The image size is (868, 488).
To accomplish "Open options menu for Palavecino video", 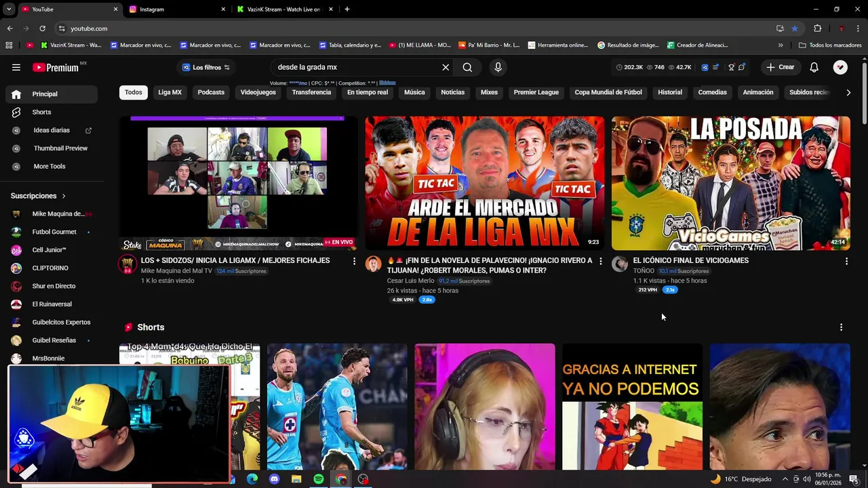I will (x=600, y=261).
